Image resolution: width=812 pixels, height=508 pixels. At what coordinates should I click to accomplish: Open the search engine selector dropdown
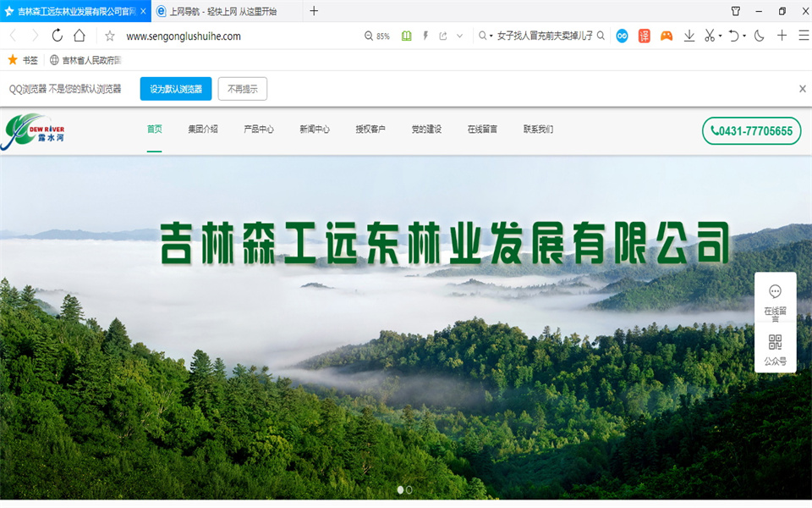tap(483, 36)
